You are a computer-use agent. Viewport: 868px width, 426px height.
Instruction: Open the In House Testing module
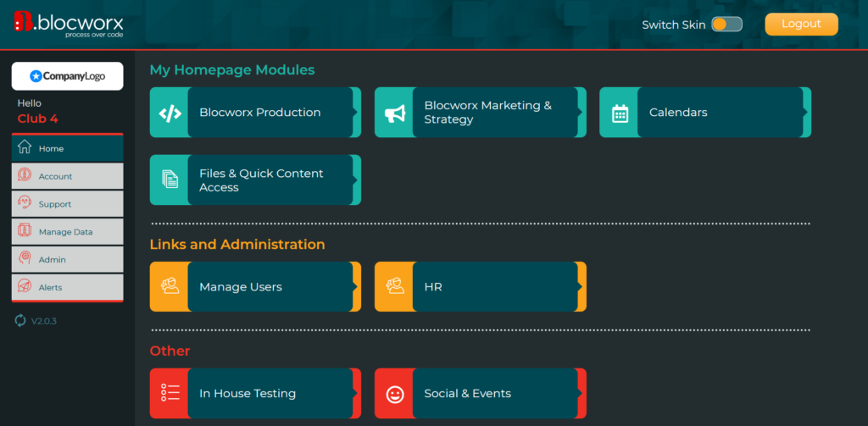(x=255, y=393)
